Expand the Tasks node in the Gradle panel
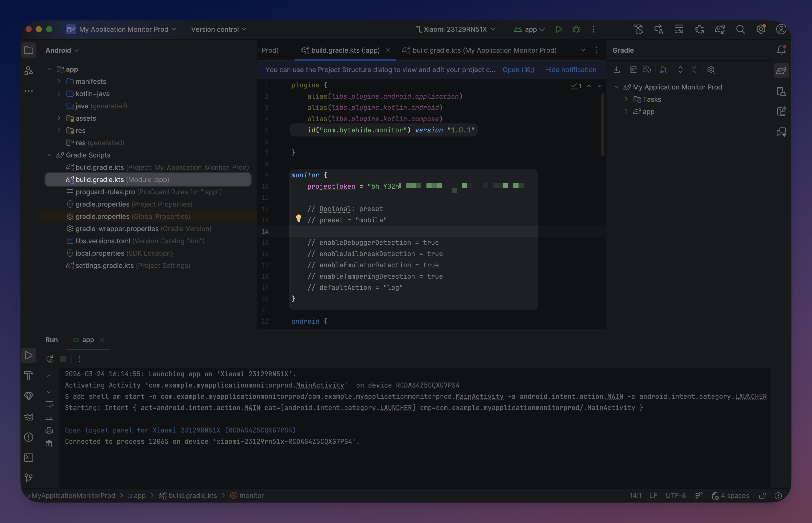The image size is (812, 523). pos(627,99)
